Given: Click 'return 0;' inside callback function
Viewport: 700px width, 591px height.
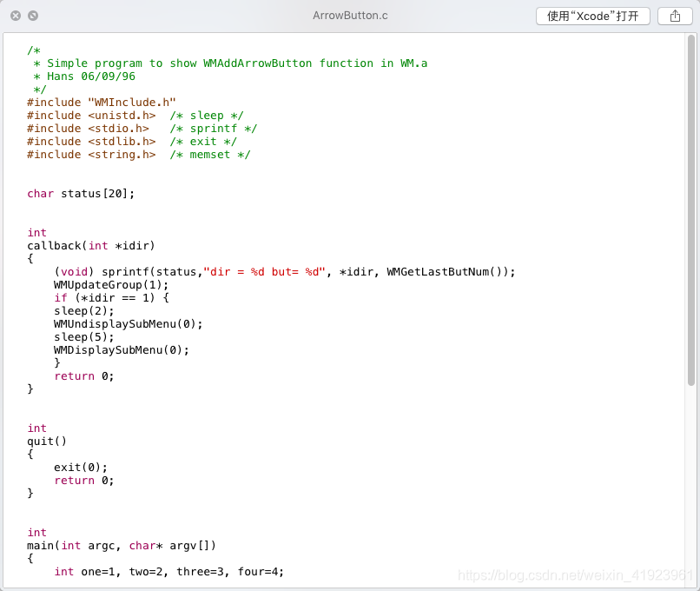Looking at the screenshot, I should coord(84,376).
